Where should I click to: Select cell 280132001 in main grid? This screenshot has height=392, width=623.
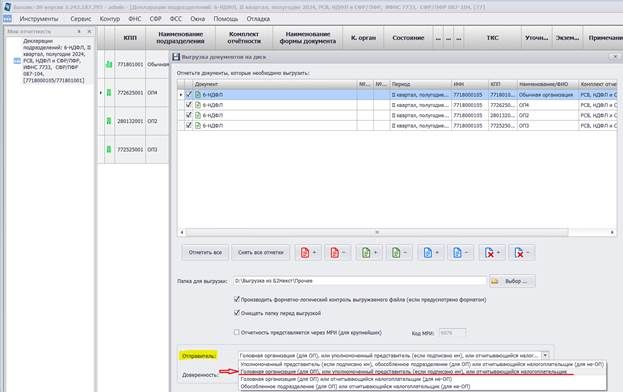130,121
